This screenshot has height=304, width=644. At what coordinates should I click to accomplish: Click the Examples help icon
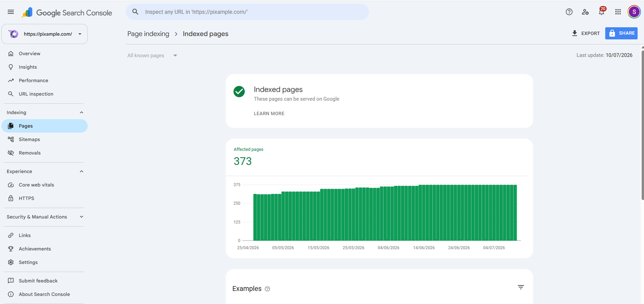pos(267,289)
